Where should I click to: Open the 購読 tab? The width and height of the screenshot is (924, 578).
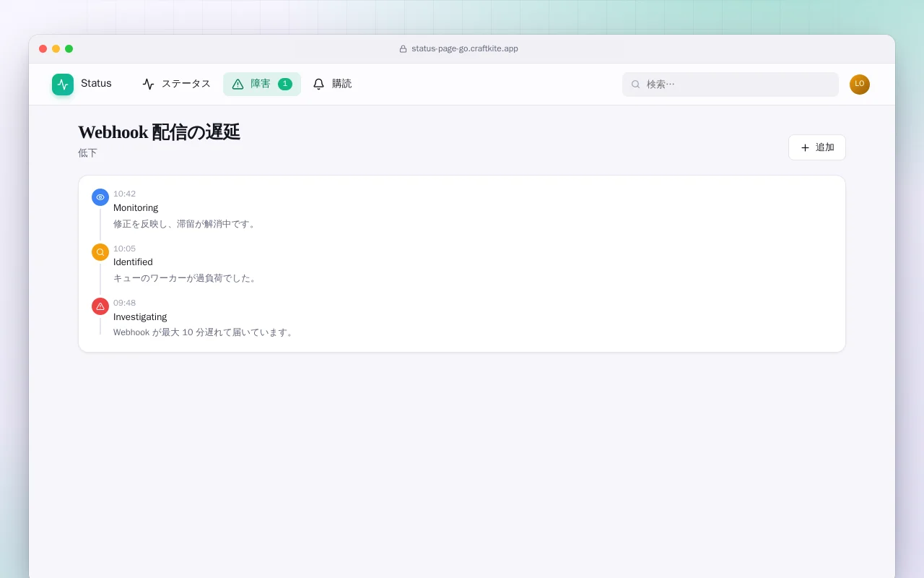pyautogui.click(x=332, y=84)
